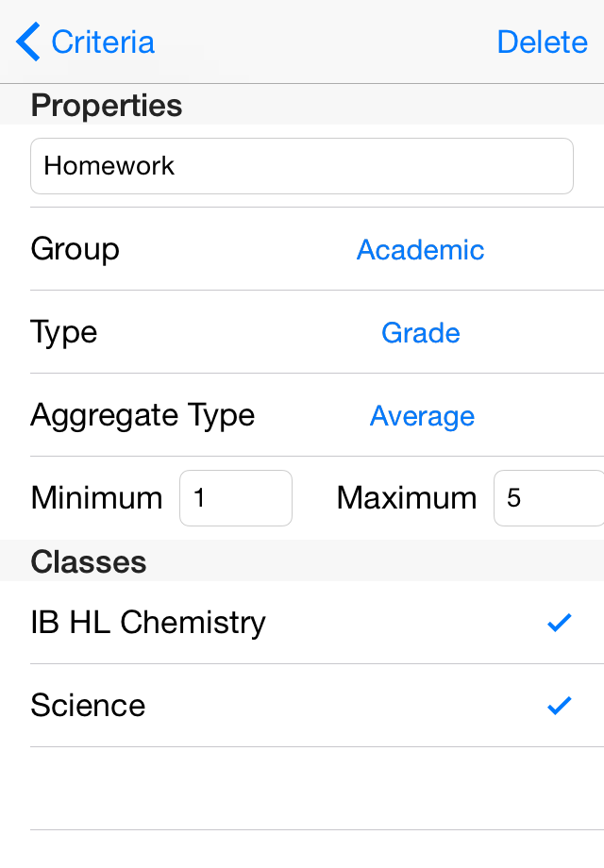Uncheck the Science class checkmark
This screenshot has width=604, height=868.
tap(559, 706)
